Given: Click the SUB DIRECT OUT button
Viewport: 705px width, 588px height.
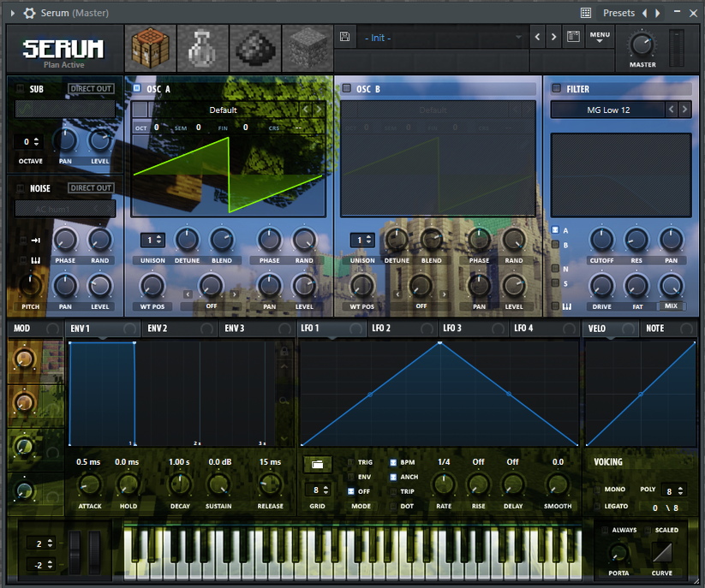Looking at the screenshot, I should 91,88.
